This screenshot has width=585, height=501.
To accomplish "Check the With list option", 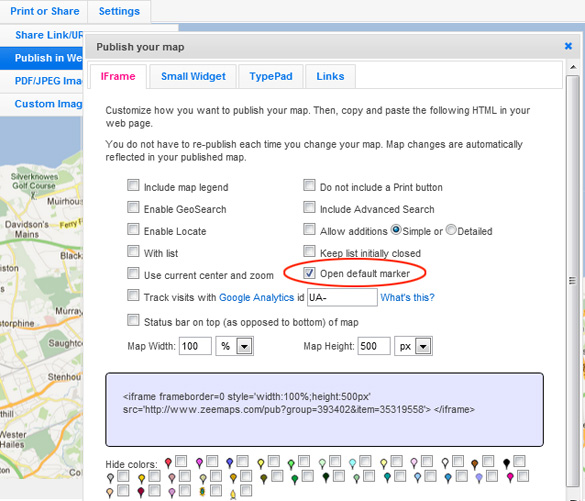I will [133, 251].
